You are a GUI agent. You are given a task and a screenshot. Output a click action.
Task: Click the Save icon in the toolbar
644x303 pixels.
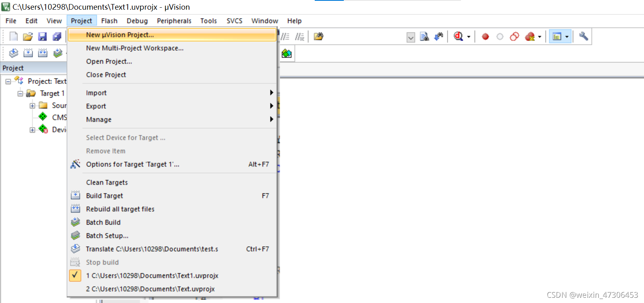tap(42, 37)
